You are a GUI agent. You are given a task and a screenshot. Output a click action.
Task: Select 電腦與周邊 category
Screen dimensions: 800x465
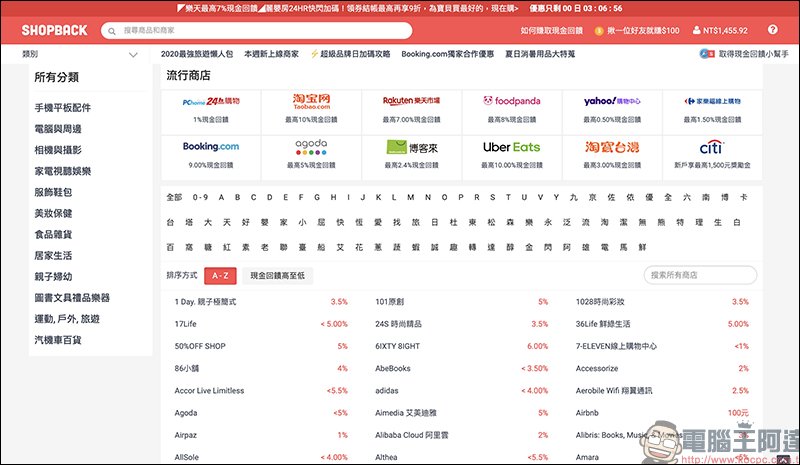[x=58, y=129]
